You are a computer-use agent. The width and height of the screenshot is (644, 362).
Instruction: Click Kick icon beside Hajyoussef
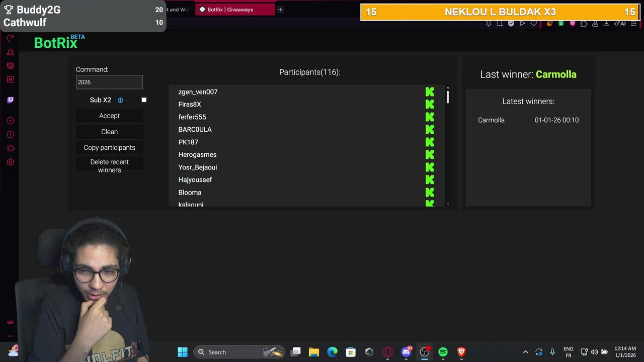click(x=430, y=179)
